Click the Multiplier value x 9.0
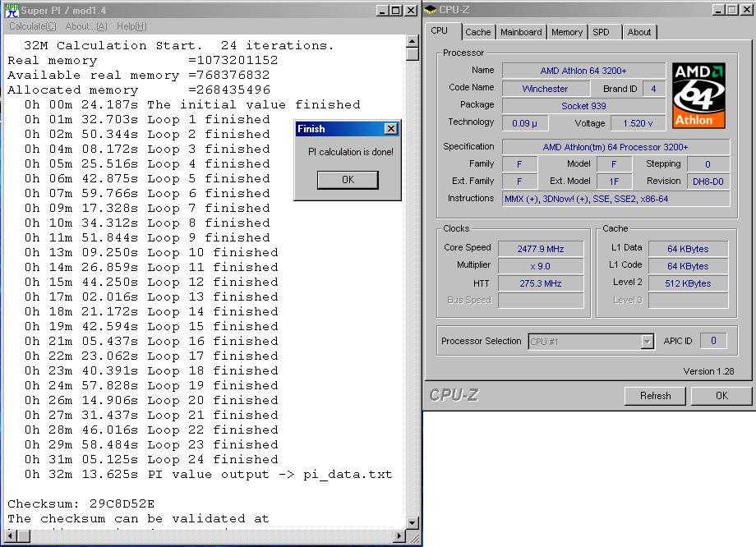Image resolution: width=756 pixels, height=547 pixels. pyautogui.click(x=541, y=266)
